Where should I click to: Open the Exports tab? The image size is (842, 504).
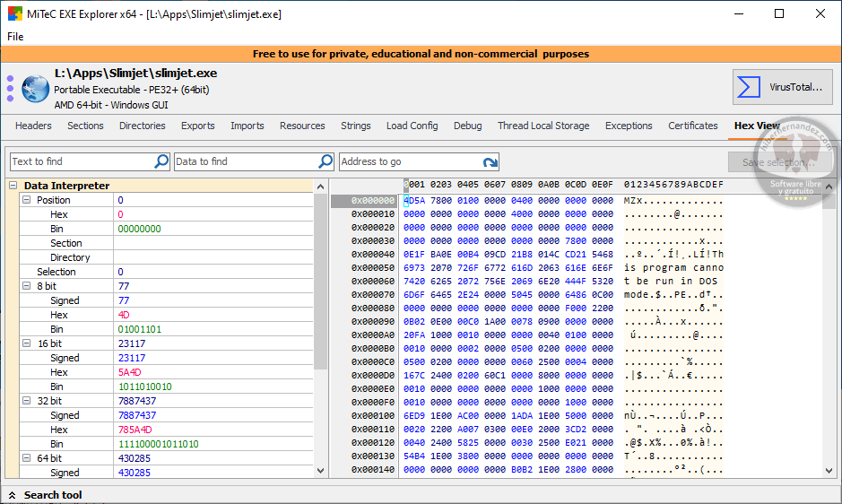pyautogui.click(x=197, y=126)
